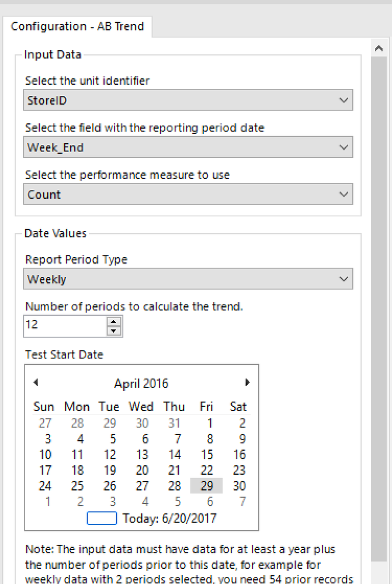
Task: Click Today: 6/20/2017 link
Action: (x=168, y=518)
